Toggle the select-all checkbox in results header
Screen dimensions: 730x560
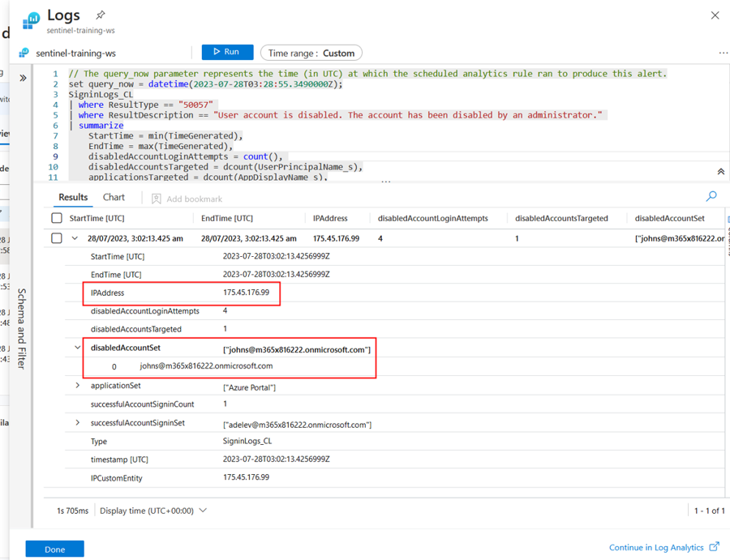click(57, 218)
